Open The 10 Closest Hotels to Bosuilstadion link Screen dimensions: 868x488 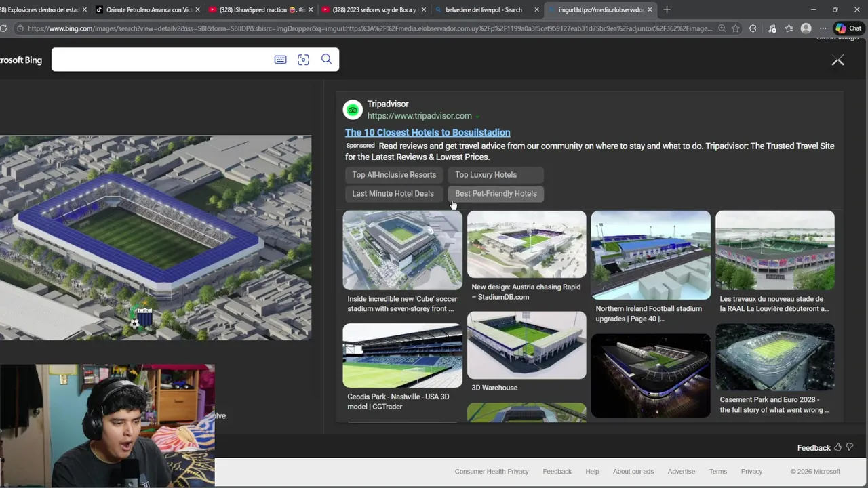(427, 132)
